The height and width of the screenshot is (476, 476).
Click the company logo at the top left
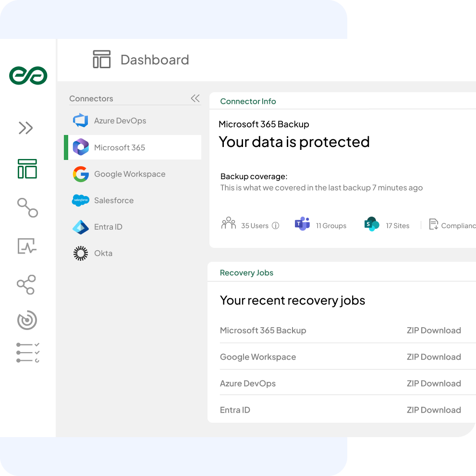[27, 75]
